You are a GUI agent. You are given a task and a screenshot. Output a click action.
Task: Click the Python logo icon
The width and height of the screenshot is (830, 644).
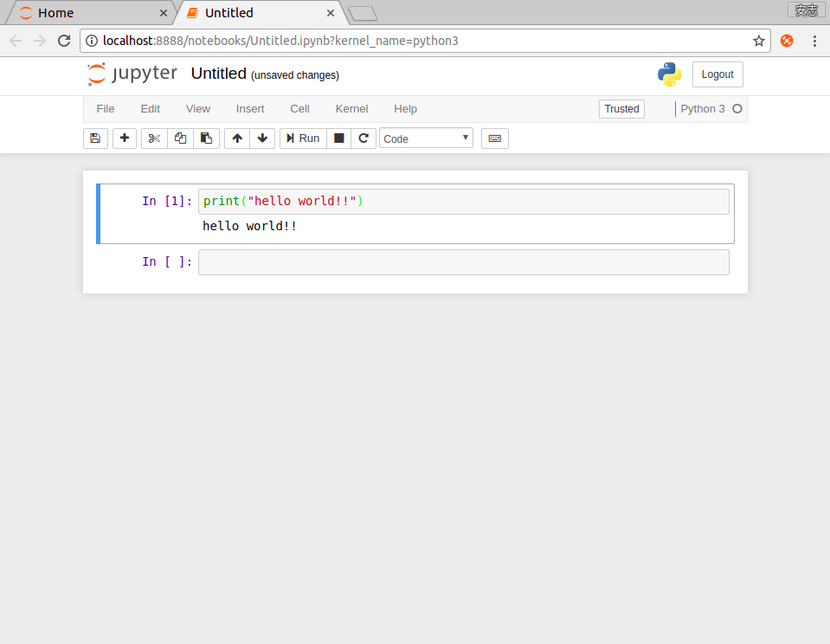(x=670, y=74)
